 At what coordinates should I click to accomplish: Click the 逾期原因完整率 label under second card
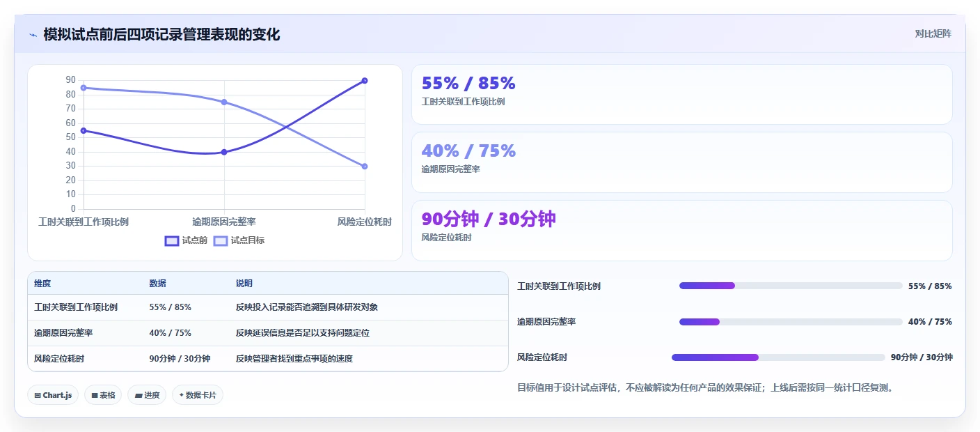(450, 169)
